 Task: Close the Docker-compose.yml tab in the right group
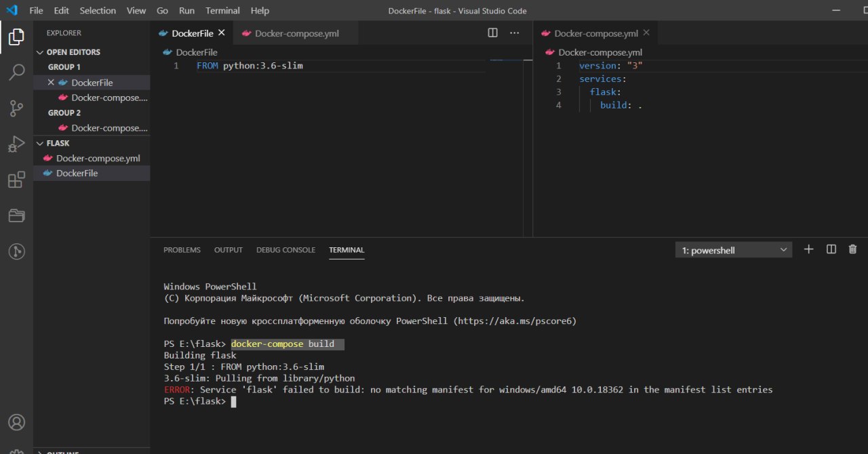[646, 33]
